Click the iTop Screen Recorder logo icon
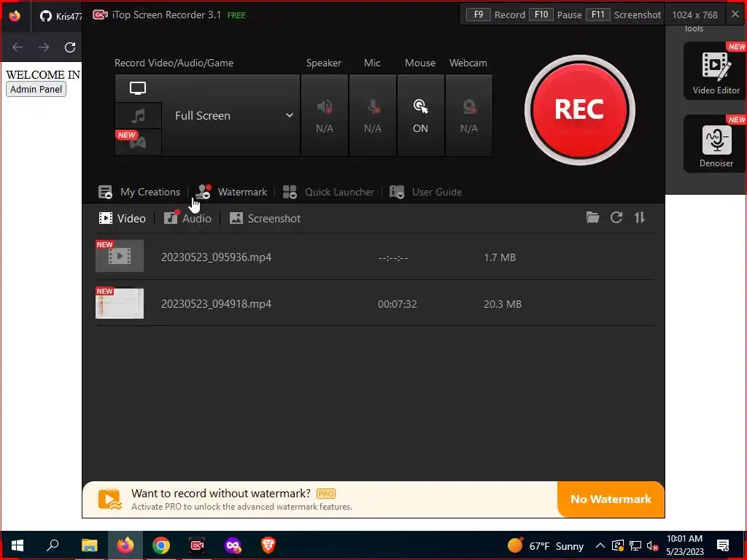Screen dimensions: 747x560 100,15
